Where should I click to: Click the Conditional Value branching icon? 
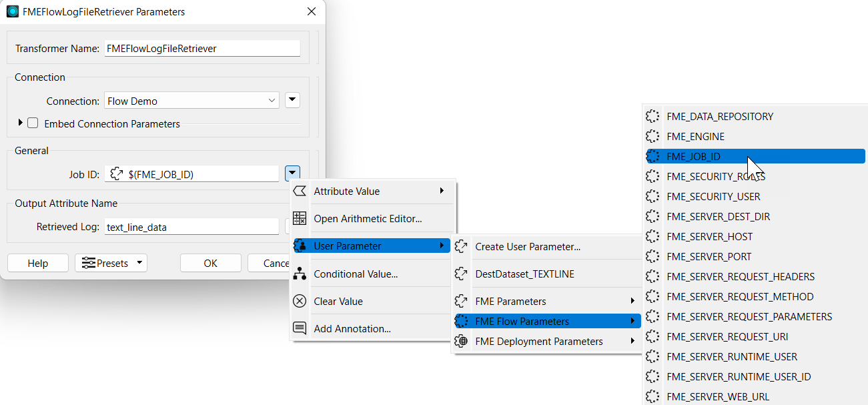[300, 273]
